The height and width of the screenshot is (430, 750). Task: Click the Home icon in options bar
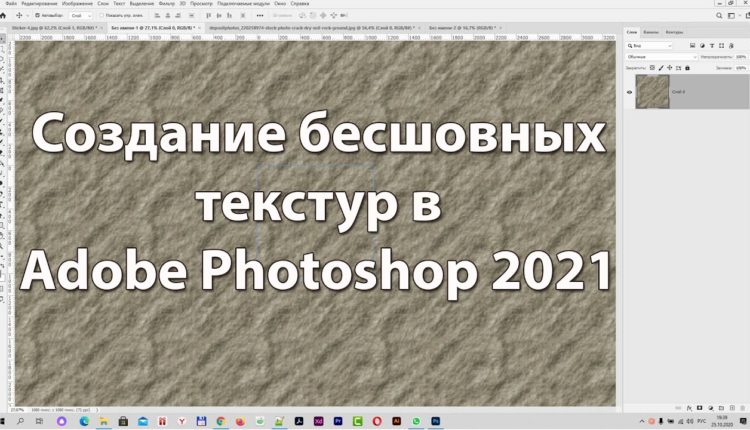(x=3, y=16)
